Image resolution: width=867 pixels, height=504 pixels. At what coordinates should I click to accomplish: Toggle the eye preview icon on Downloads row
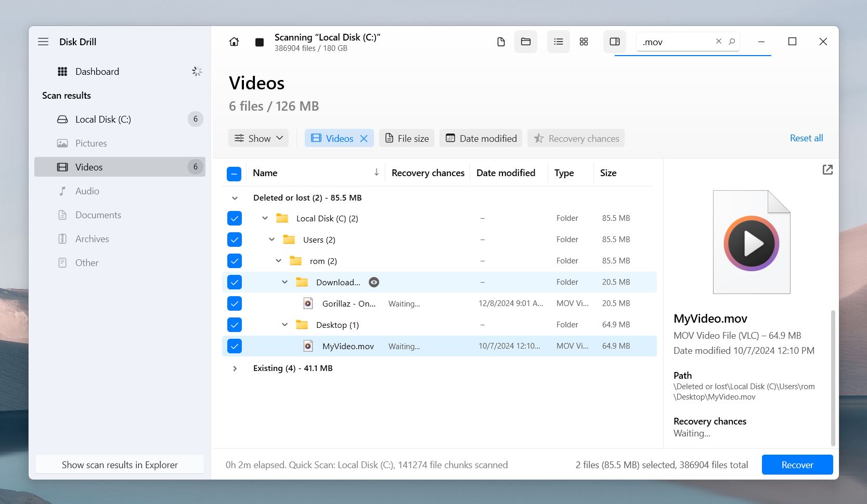374,282
